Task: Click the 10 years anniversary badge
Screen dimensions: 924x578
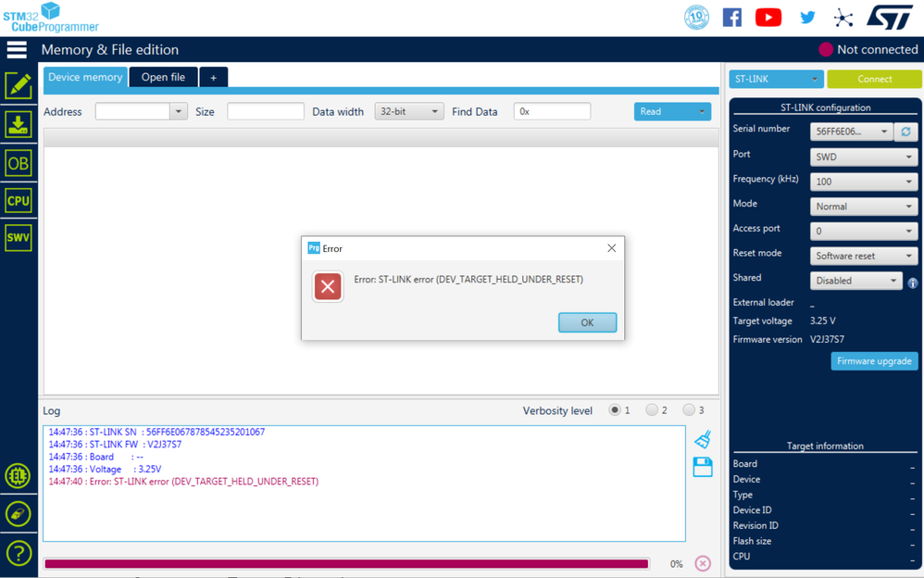Action: (x=696, y=17)
